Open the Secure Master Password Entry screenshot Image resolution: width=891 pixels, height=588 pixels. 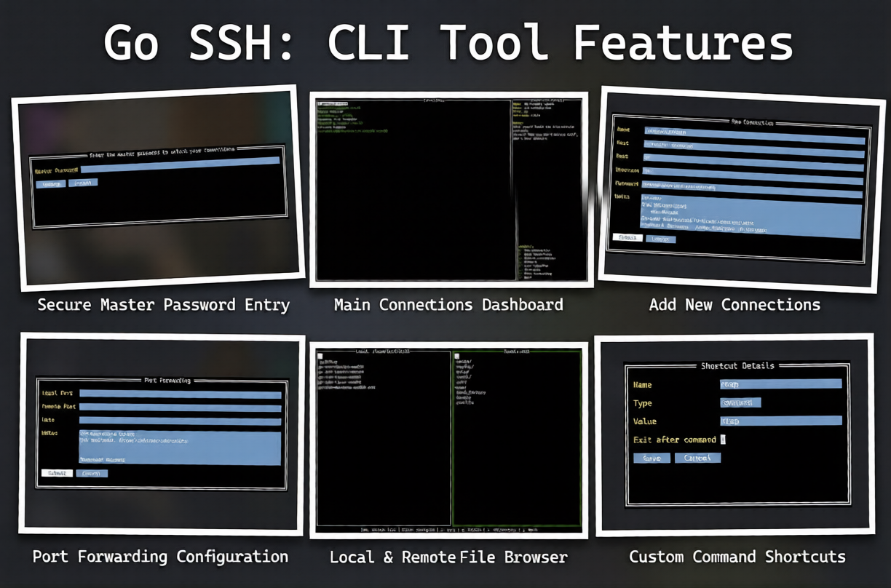coord(159,188)
